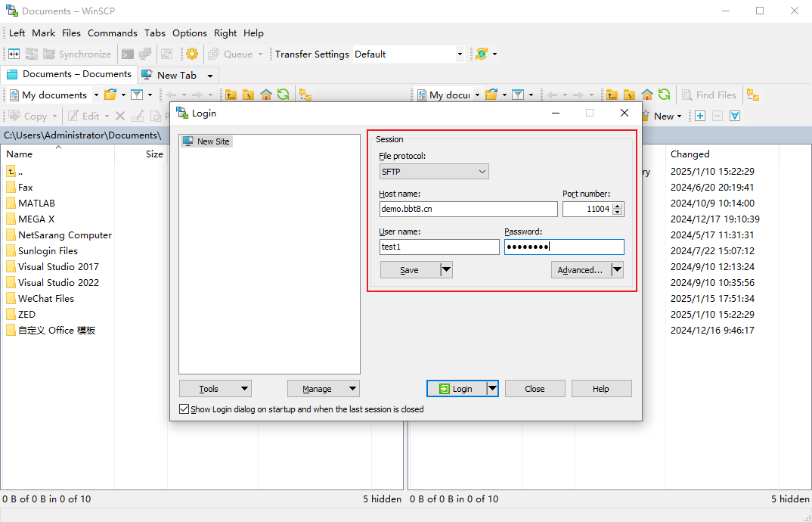
Task: Click the Close button in Login dialog
Action: pyautogui.click(x=535, y=389)
